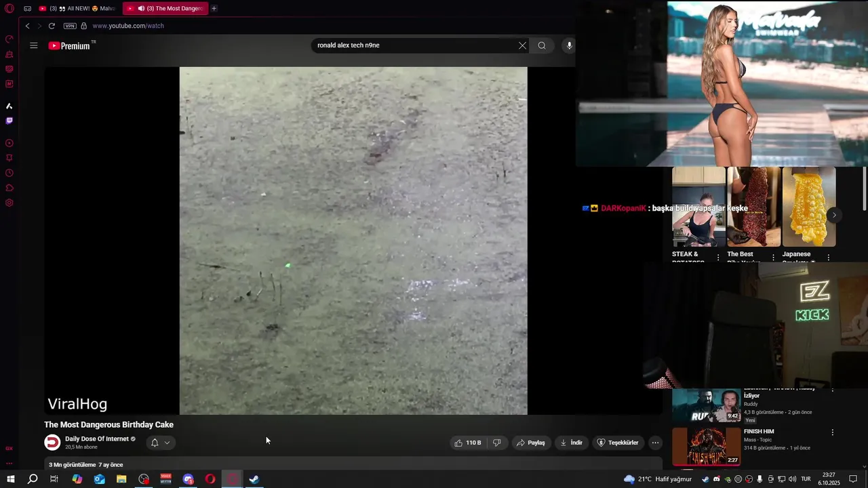Open the 'Daily Dose Of Internet' channel name
The image size is (868, 488).
coord(97,439)
